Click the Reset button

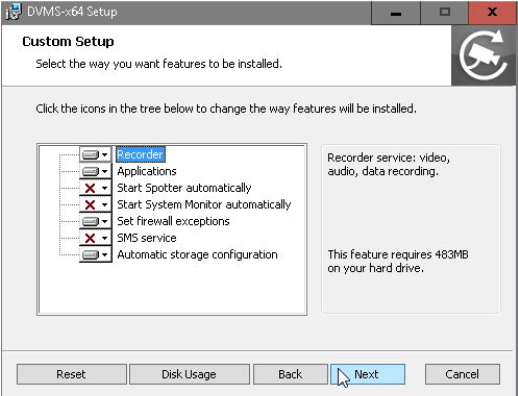pos(71,374)
